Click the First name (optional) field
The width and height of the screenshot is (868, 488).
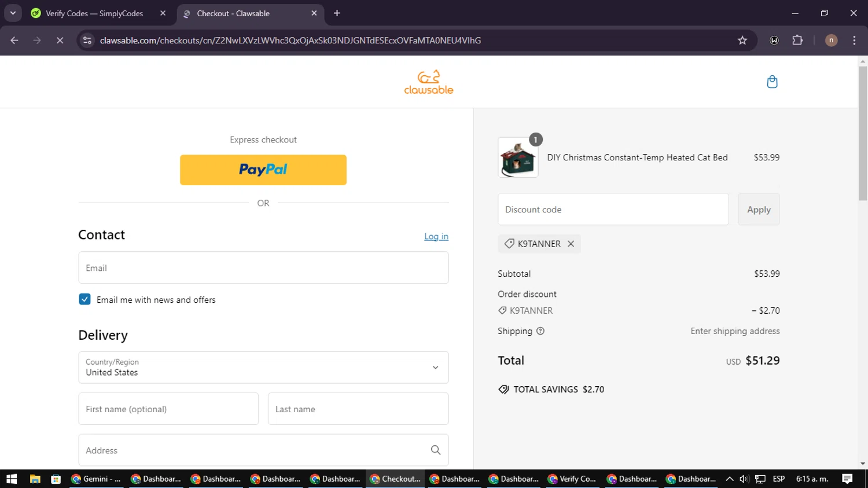tap(168, 409)
